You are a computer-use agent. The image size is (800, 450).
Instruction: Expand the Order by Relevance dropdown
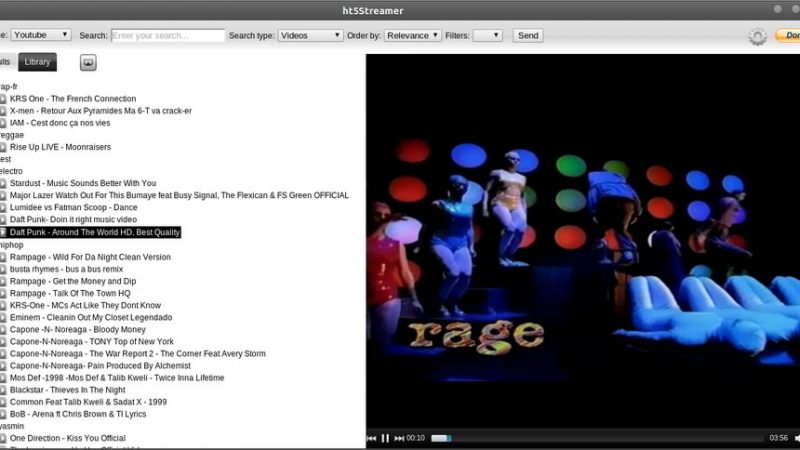413,35
